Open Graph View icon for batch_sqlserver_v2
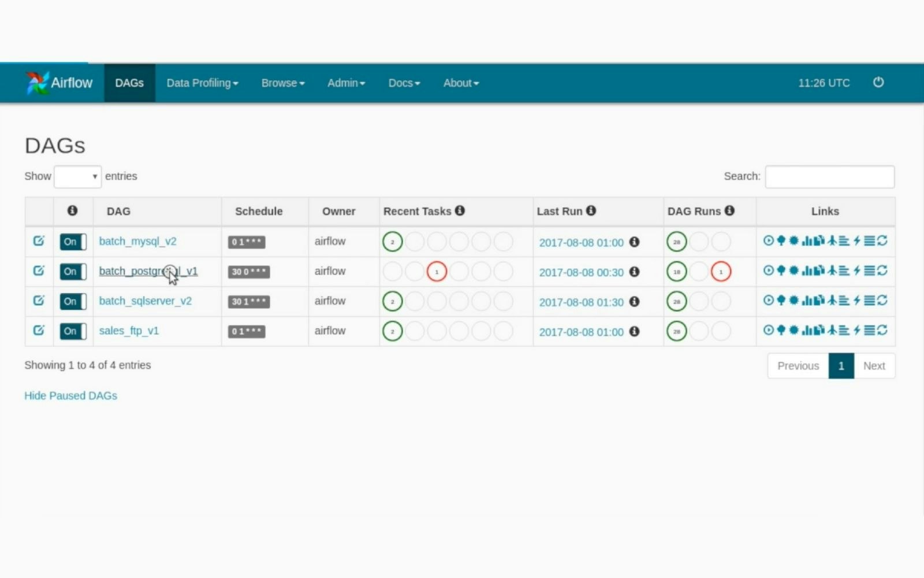This screenshot has width=924, height=578. [x=794, y=300]
